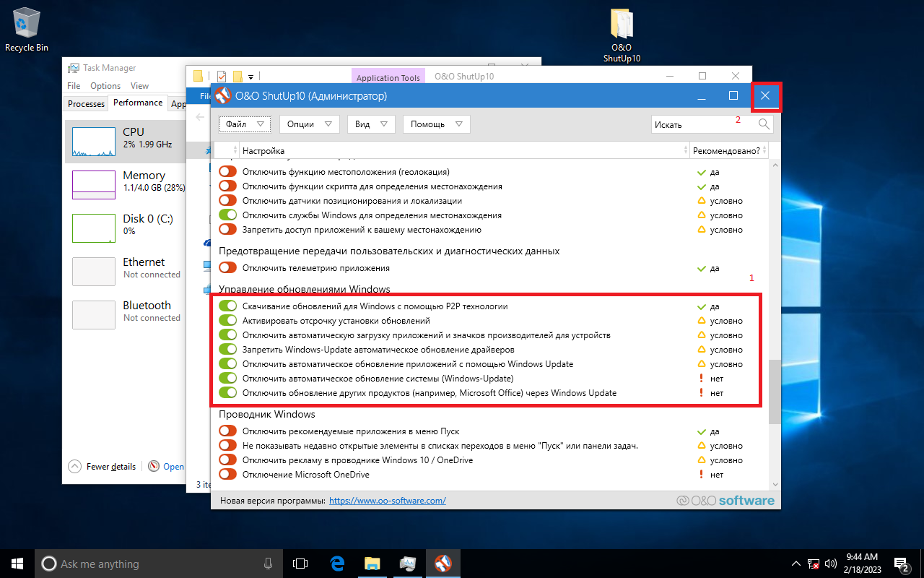Click the Memory graph in Task Manager
This screenshot has height=578, width=924.
point(94,185)
